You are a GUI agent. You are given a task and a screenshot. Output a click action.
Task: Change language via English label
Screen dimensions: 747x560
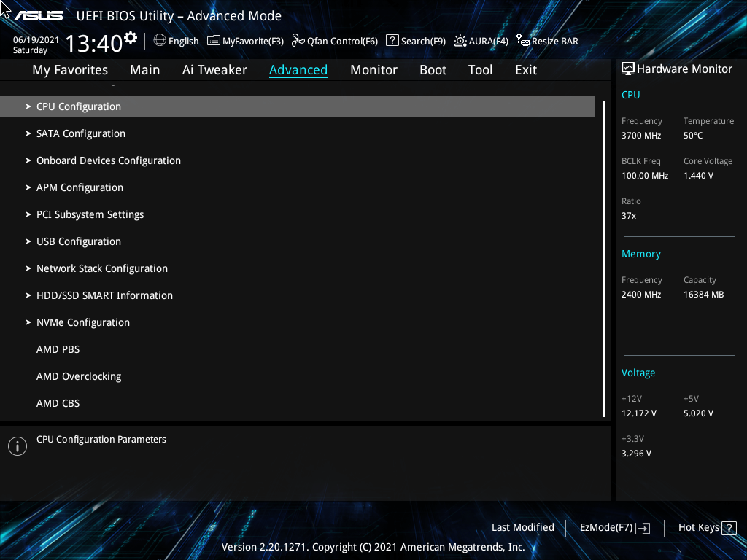point(183,42)
